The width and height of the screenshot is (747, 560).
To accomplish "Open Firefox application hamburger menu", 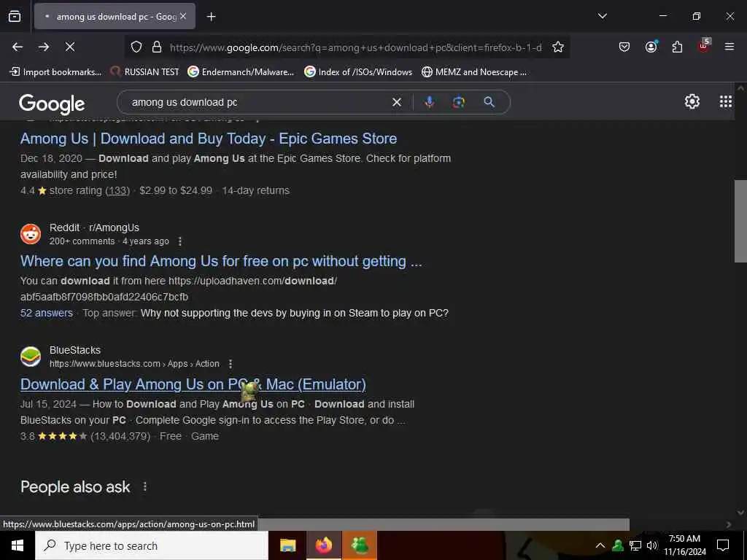I will (729, 47).
